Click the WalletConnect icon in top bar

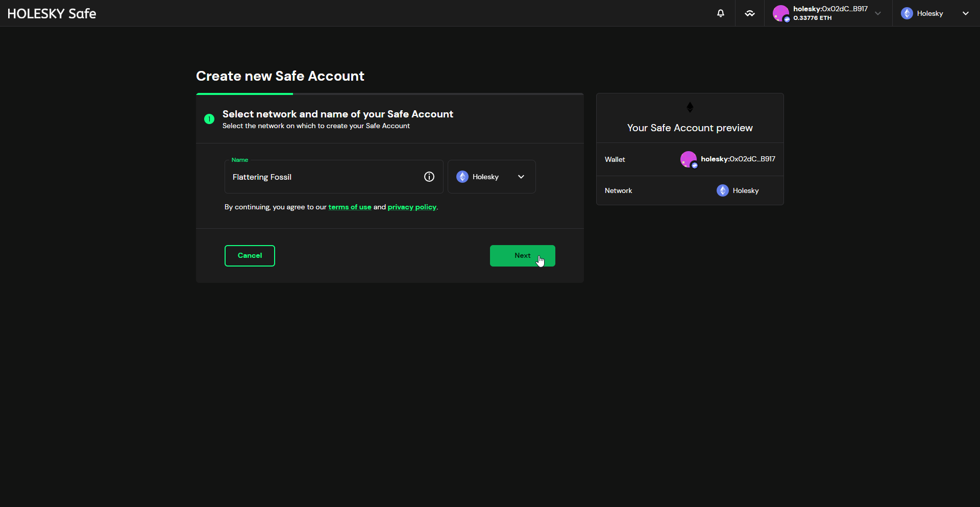coord(749,13)
